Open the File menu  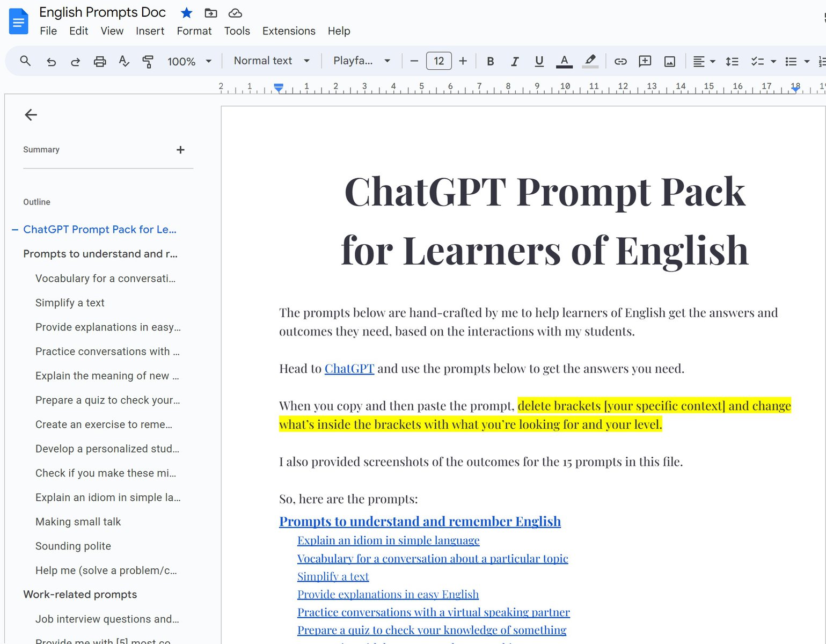coord(48,31)
